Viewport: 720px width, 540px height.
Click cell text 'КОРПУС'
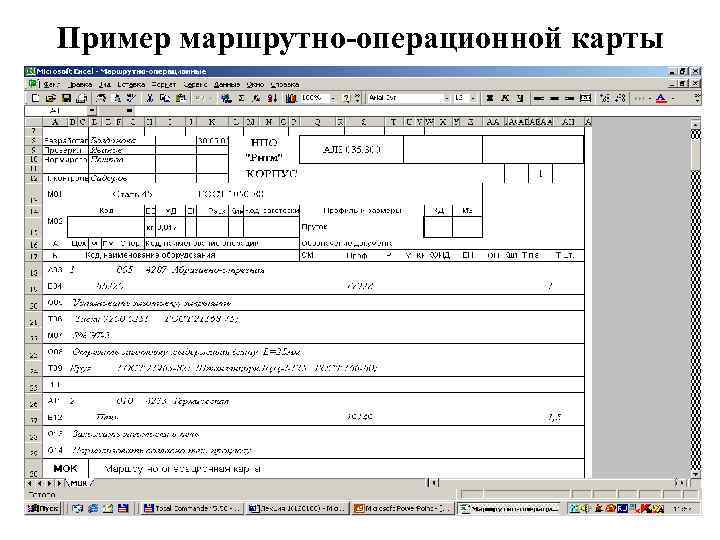click(x=271, y=174)
